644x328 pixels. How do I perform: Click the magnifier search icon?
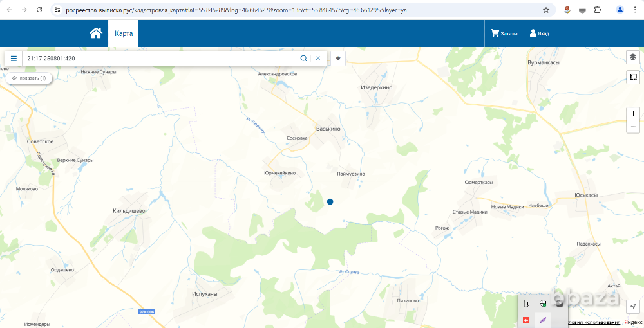click(x=303, y=59)
